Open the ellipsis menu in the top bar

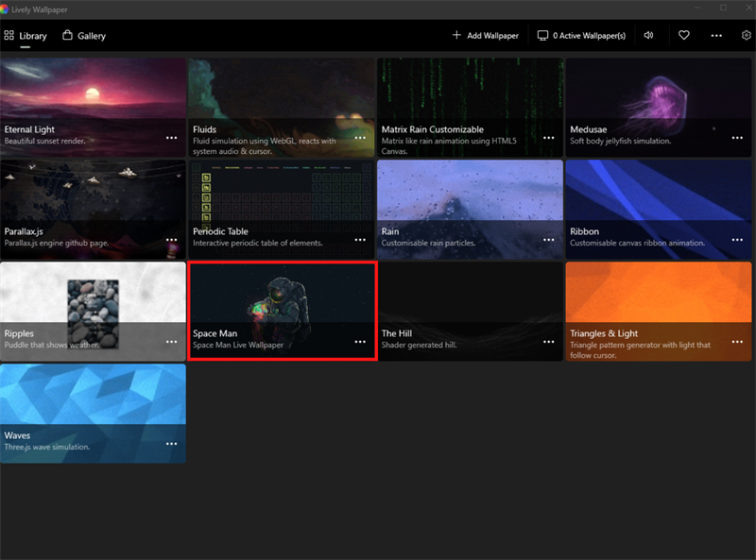(715, 35)
